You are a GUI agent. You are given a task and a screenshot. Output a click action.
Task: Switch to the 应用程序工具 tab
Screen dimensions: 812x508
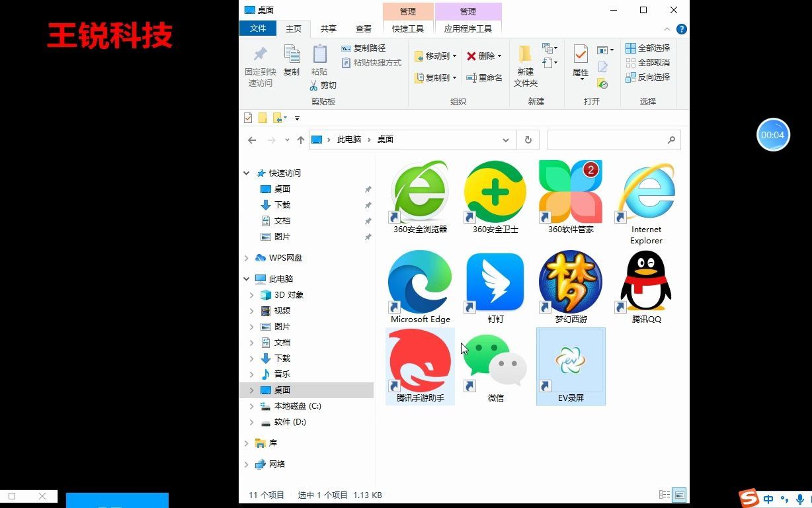pos(468,29)
